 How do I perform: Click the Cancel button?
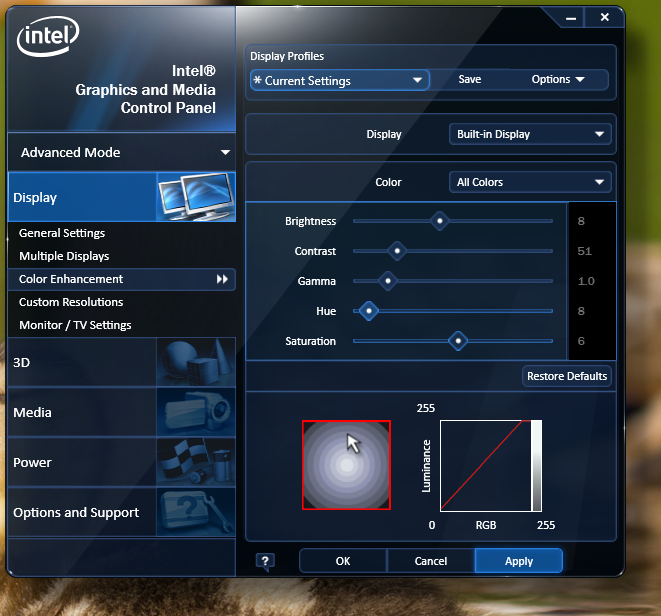click(x=430, y=561)
